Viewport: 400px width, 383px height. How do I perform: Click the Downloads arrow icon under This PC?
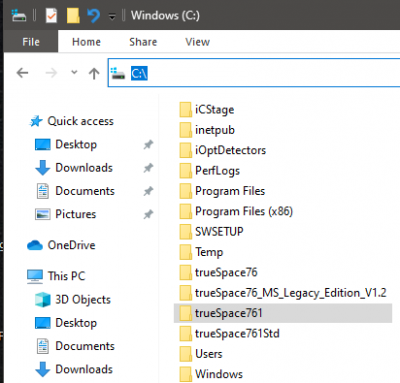tap(43, 369)
